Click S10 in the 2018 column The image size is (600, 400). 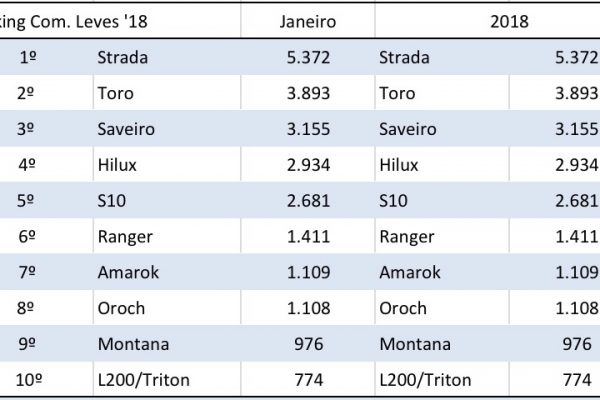click(393, 199)
